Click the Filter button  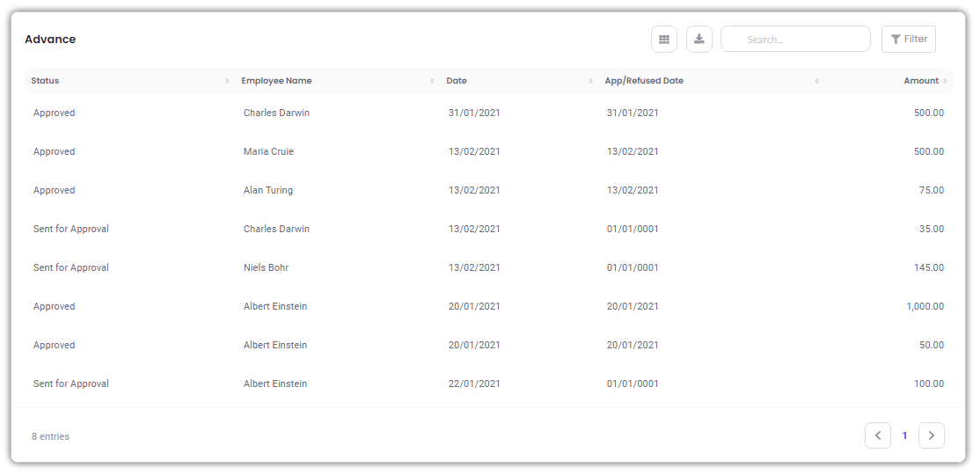coord(909,40)
